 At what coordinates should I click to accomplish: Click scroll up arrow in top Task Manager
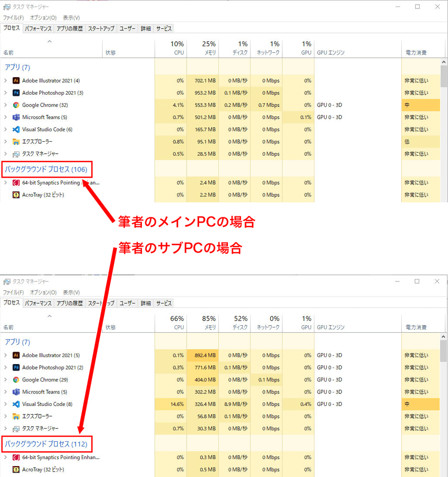click(444, 62)
